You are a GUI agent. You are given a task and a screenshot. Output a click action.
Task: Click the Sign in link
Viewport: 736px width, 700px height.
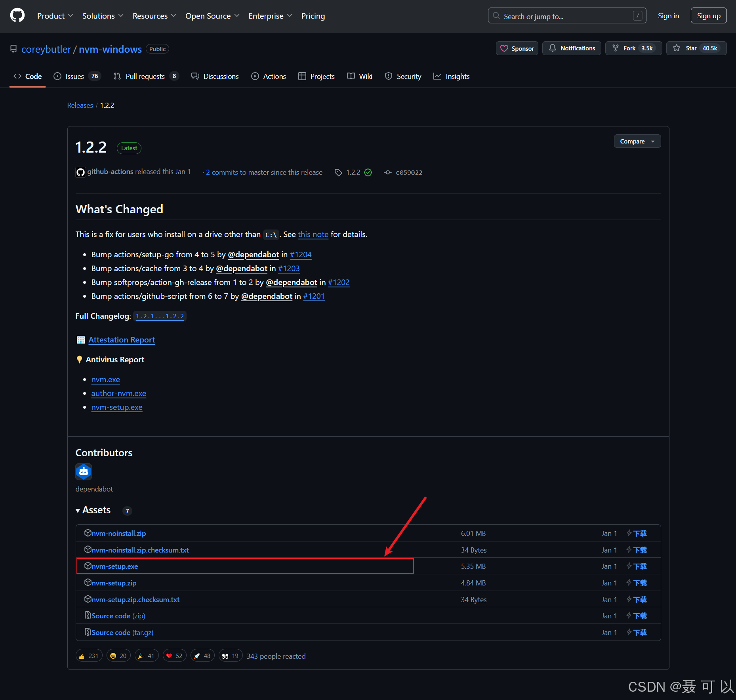click(668, 16)
